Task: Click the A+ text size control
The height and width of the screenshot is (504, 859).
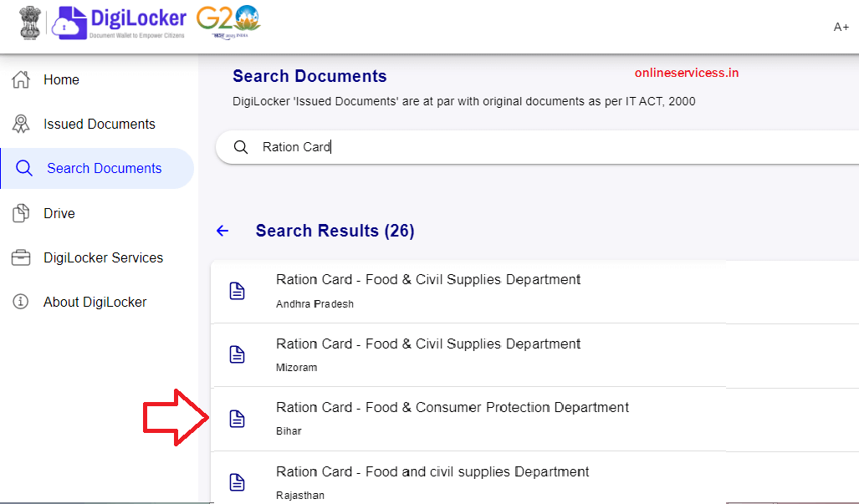Action: point(841,27)
